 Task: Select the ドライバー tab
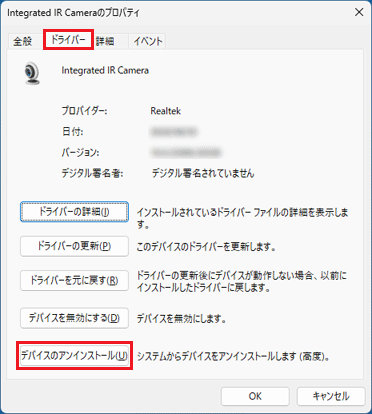68,40
